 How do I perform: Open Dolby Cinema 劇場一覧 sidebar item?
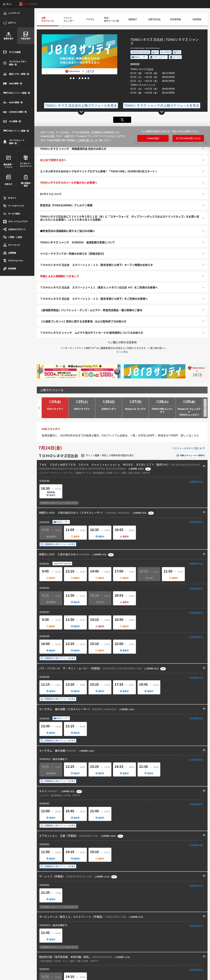tap(17, 93)
